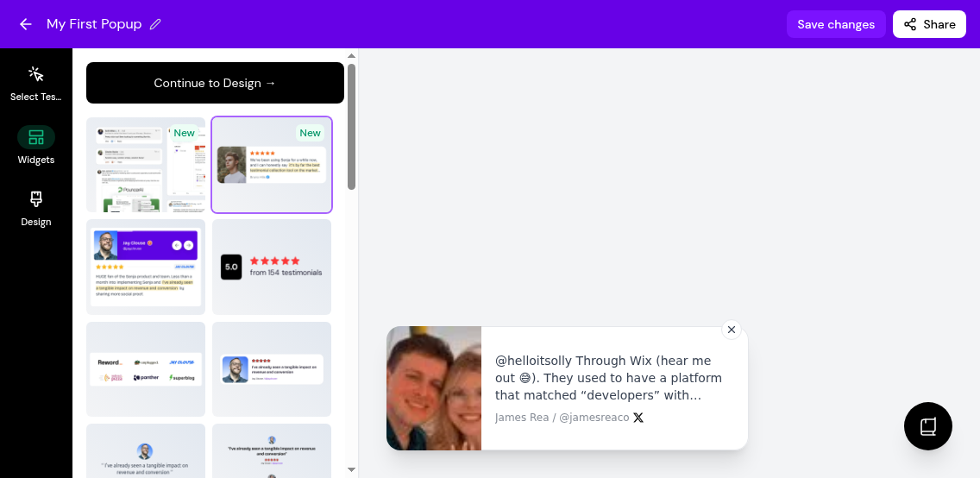The width and height of the screenshot is (980, 478).
Task: Click the X (Twitter) logo icon
Action: click(x=638, y=418)
